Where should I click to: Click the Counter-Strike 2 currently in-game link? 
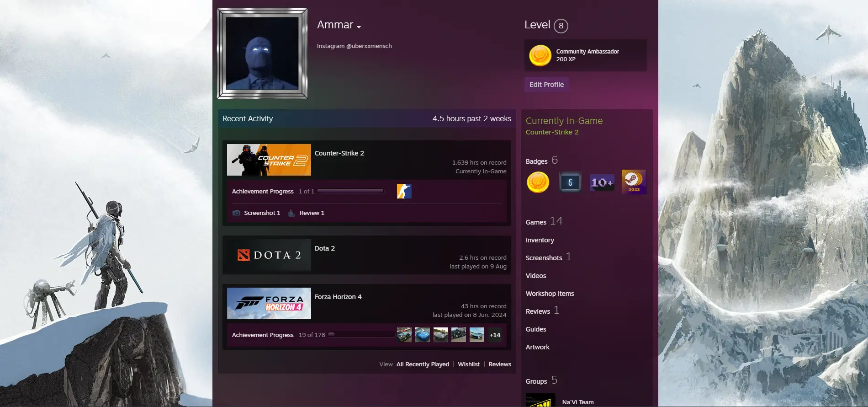(552, 132)
